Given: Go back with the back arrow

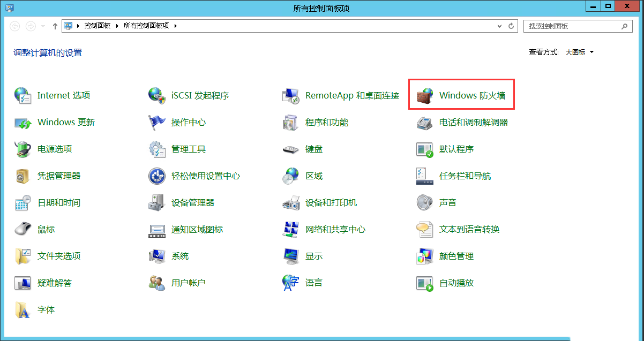Looking at the screenshot, I should click(15, 26).
